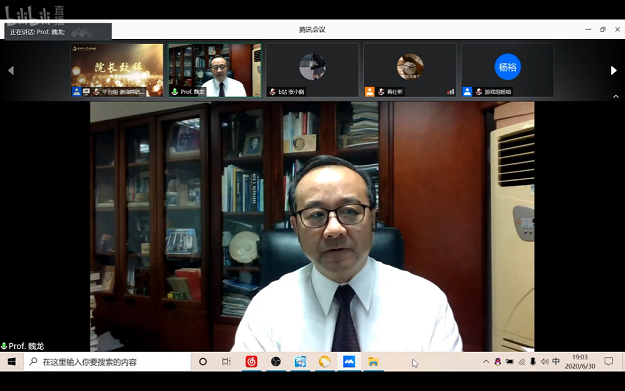Screen dimensions: 625x391
Task: Open OBS Studio from the taskbar
Action: [x=276, y=362]
